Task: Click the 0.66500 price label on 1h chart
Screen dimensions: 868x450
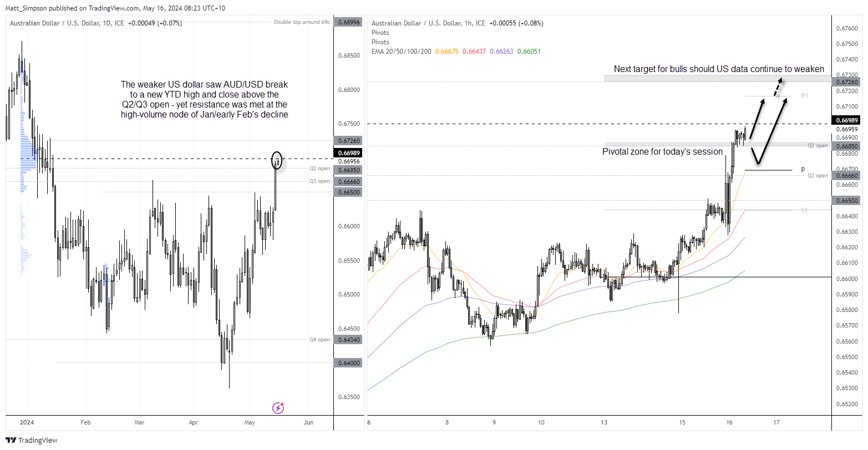Action: click(847, 200)
